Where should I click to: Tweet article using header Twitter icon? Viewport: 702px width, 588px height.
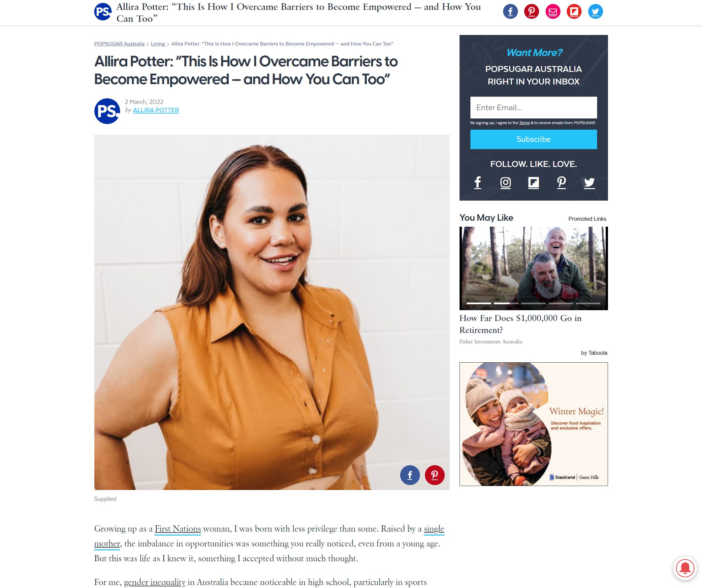pyautogui.click(x=595, y=12)
